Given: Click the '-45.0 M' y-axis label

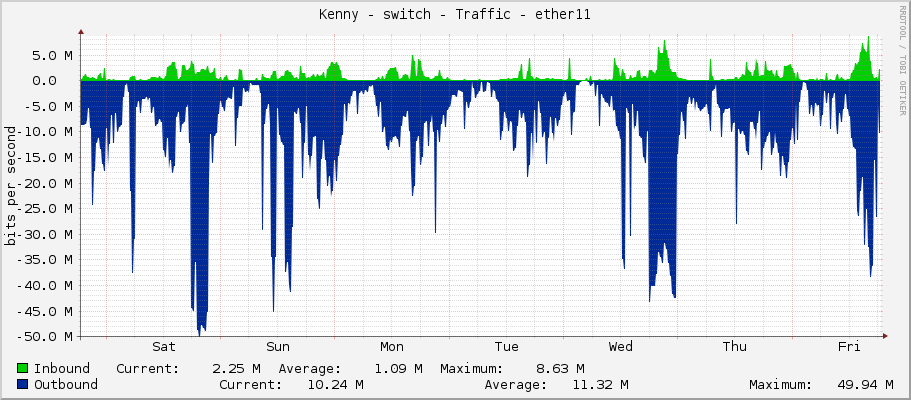Looking at the screenshot, I should [x=44, y=311].
